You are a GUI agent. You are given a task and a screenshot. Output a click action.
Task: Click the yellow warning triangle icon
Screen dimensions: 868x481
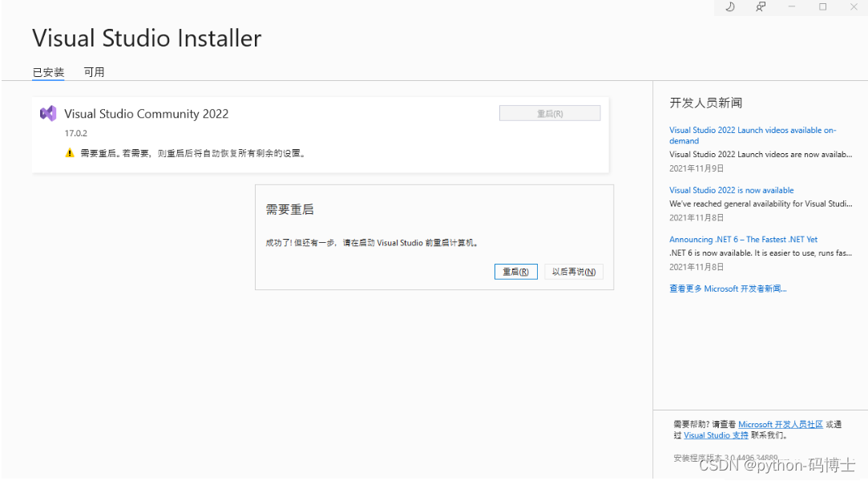tap(70, 153)
